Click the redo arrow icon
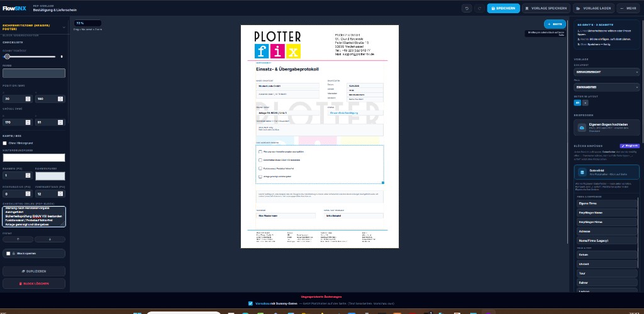 tap(479, 8)
